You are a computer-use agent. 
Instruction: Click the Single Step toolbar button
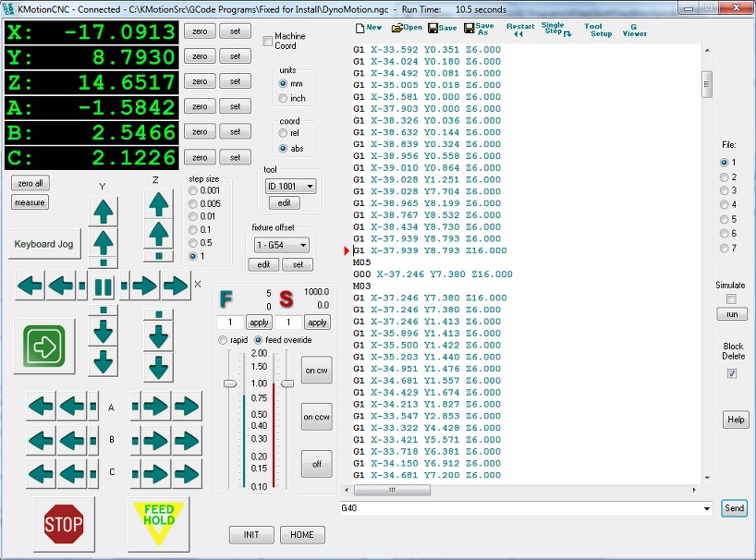tap(555, 30)
